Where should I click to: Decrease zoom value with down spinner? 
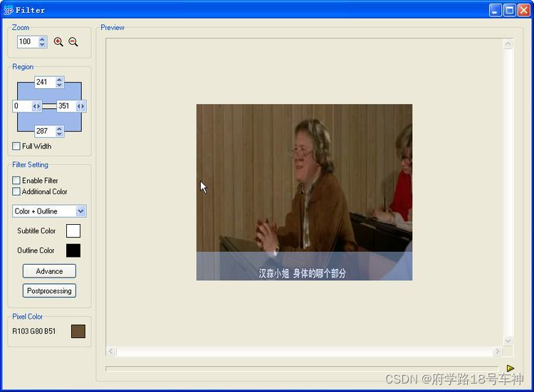[42, 45]
